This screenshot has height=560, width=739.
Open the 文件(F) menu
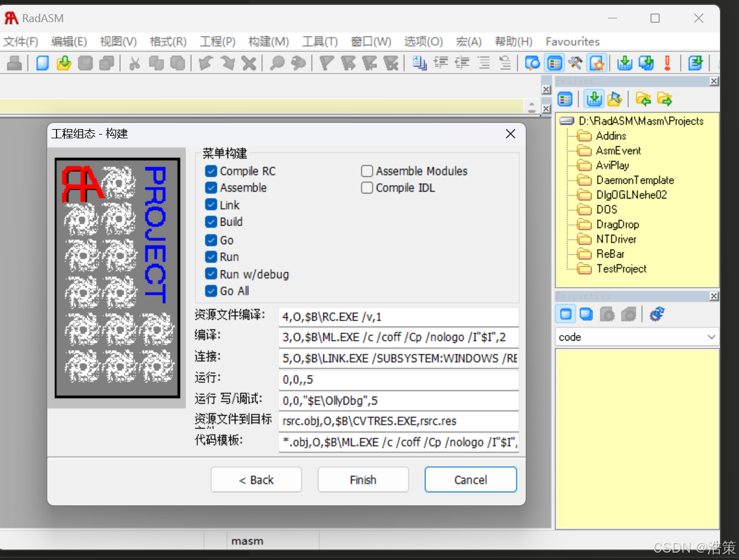(21, 42)
